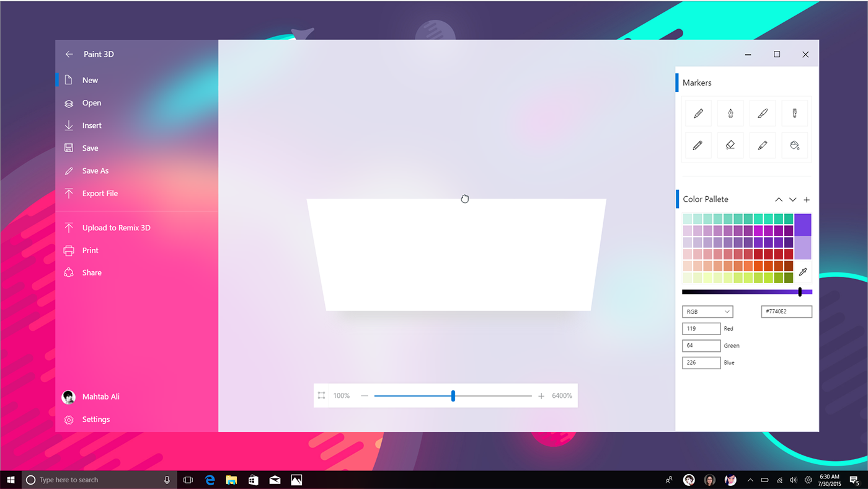This screenshot has width=868, height=489.
Task: Open Task View on the taskbar
Action: 188,480
